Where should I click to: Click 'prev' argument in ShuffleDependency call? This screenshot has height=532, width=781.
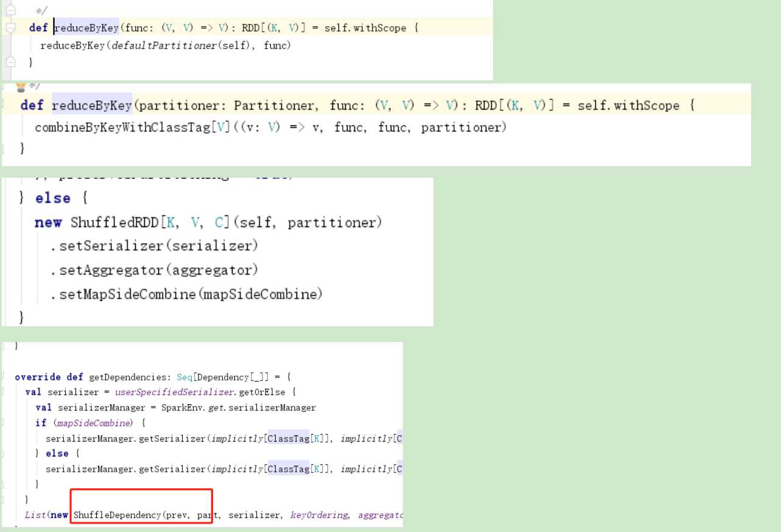pos(176,515)
